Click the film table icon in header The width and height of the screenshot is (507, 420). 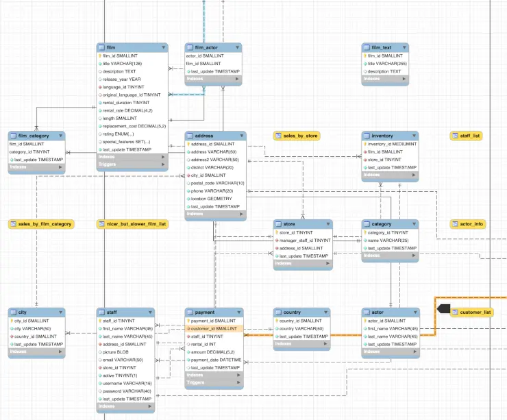[102, 48]
